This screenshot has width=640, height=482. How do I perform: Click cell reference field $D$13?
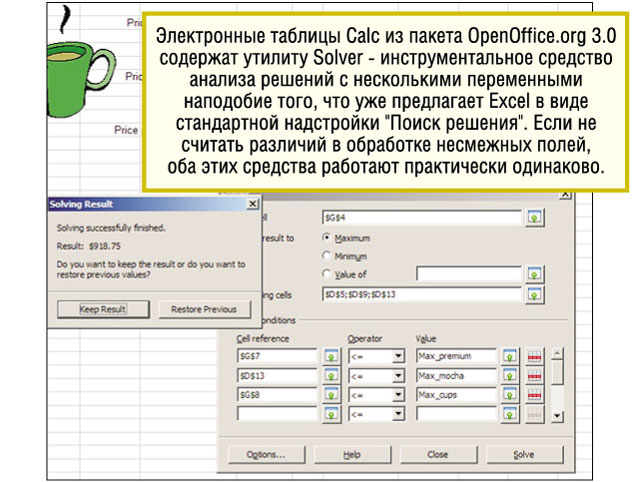click(277, 375)
